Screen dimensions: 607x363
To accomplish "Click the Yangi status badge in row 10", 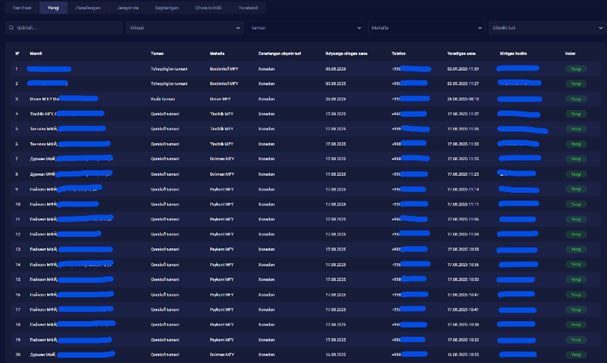I will 576,204.
